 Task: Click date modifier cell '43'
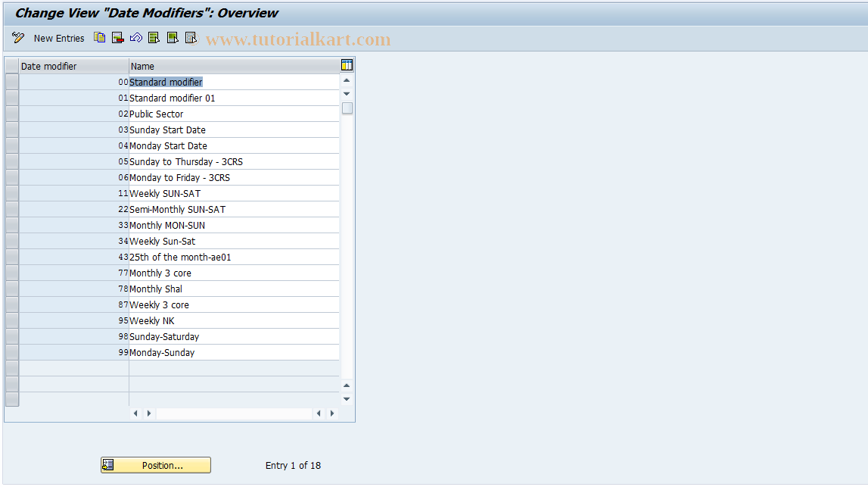pyautogui.click(x=73, y=257)
